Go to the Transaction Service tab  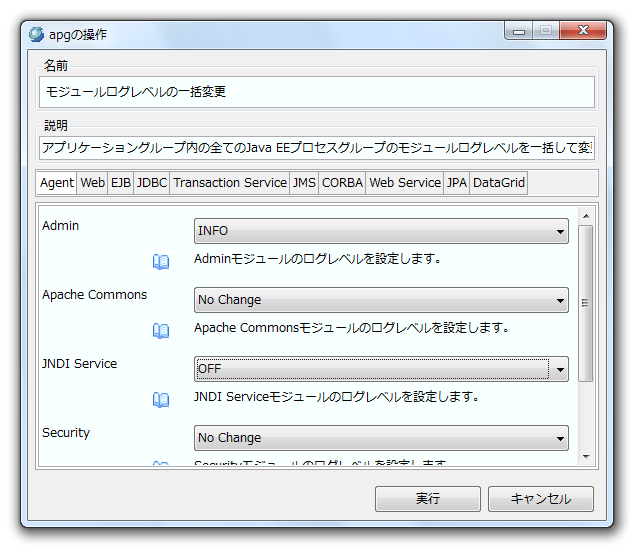pyautogui.click(x=229, y=183)
